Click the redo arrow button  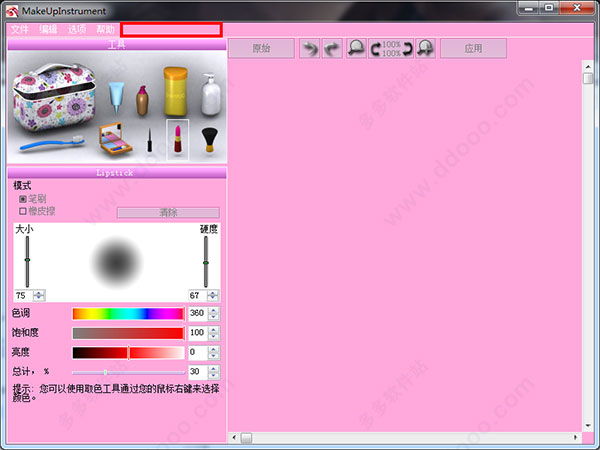[x=332, y=49]
